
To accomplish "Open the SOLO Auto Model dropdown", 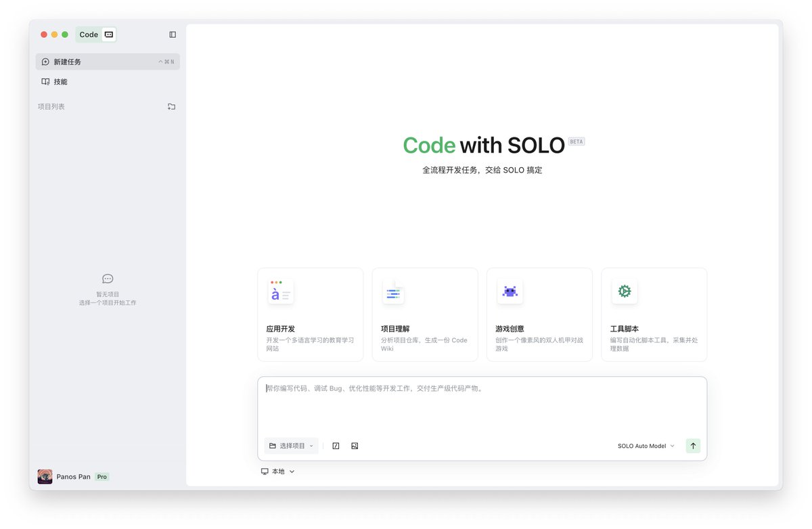I will (x=646, y=446).
